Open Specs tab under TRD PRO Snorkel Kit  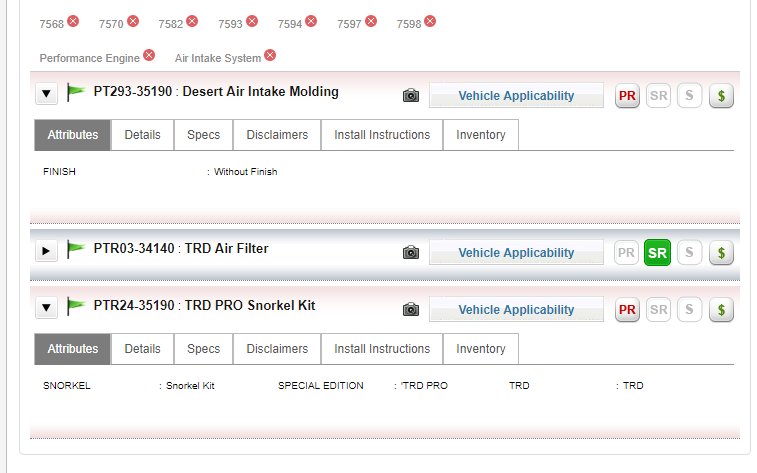point(203,348)
